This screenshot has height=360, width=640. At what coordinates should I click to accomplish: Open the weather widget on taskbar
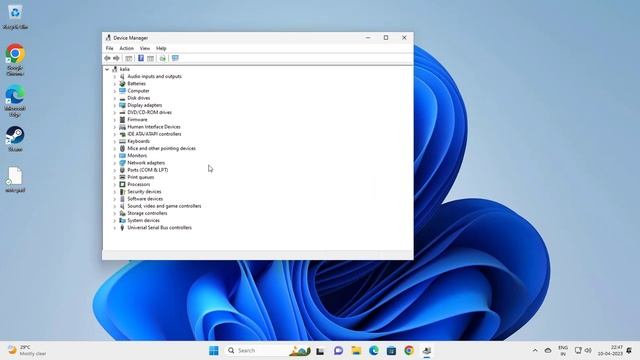[27, 351]
